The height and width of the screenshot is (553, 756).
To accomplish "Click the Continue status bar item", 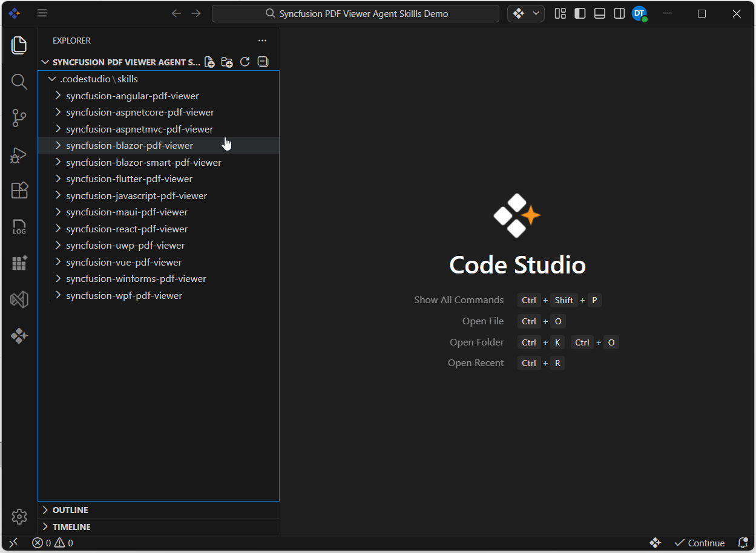I will click(699, 543).
